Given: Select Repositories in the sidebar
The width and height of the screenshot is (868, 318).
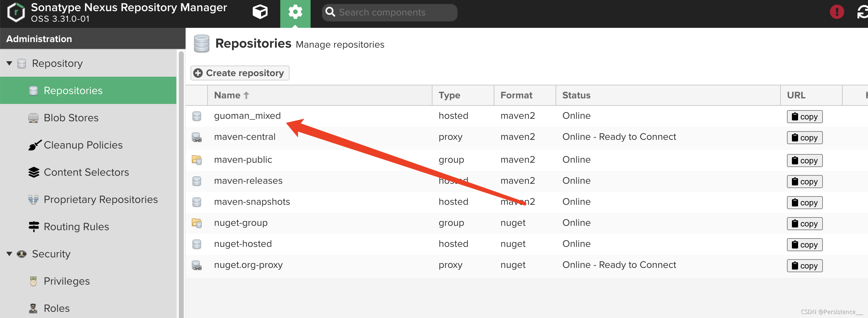Looking at the screenshot, I should click(x=88, y=90).
